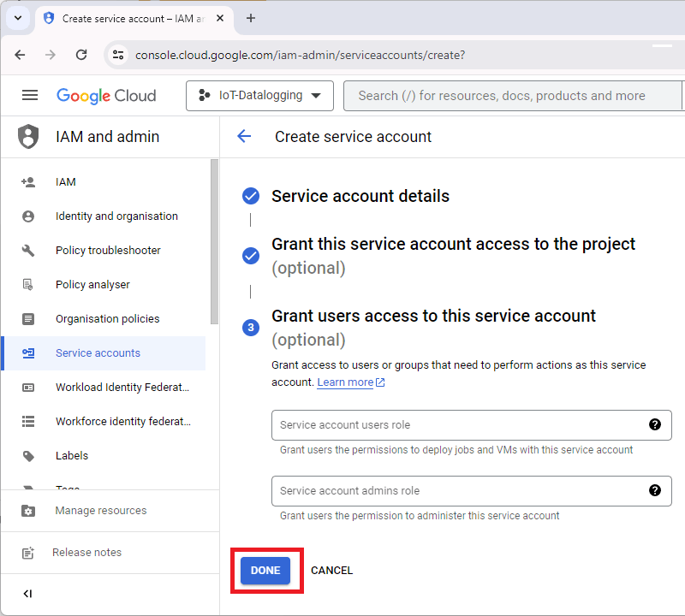Screen dimensions: 685x616
Task: Collapse the navigation sidebar
Action: (x=27, y=593)
